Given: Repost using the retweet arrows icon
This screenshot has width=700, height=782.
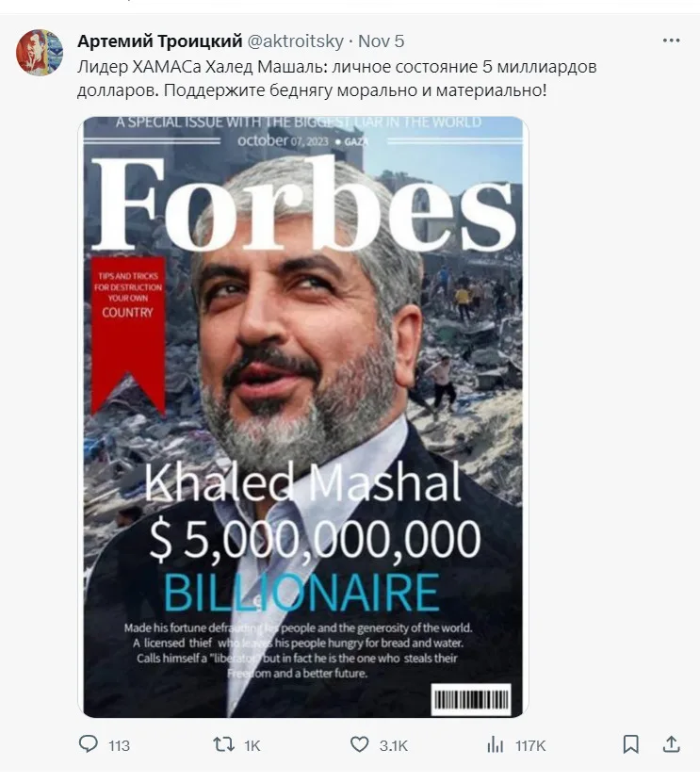Looking at the screenshot, I should point(224,744).
